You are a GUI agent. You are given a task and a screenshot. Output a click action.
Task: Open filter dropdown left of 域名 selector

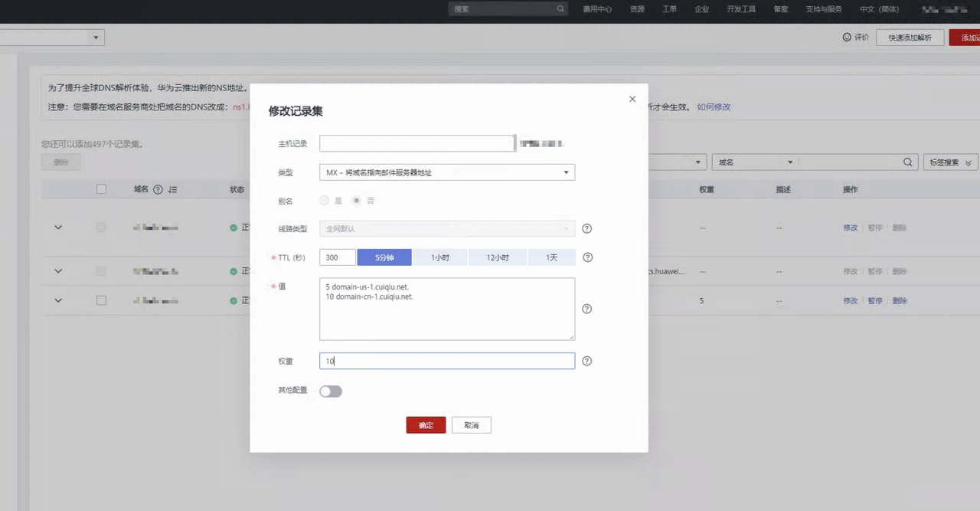pos(677,162)
